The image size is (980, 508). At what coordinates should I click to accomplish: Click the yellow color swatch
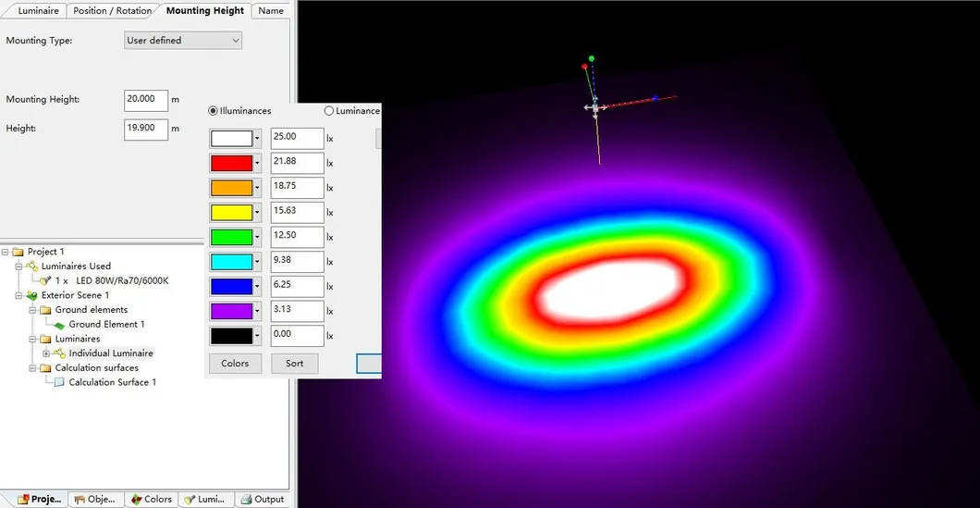coord(231,213)
